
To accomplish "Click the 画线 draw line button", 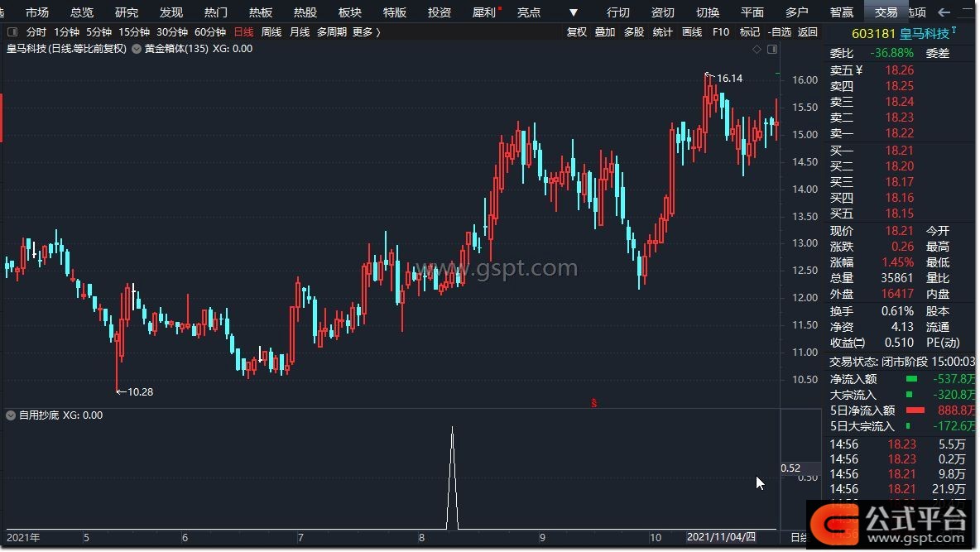I will pos(692,32).
